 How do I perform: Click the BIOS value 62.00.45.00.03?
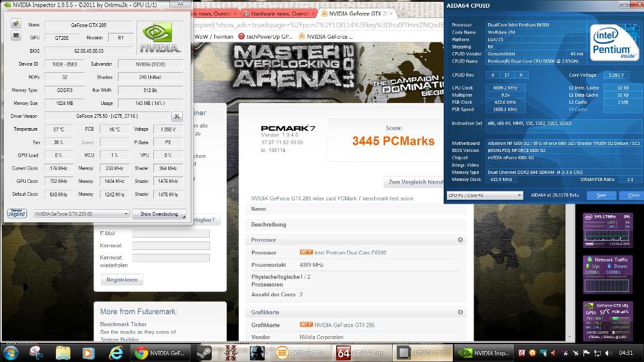[x=89, y=51]
